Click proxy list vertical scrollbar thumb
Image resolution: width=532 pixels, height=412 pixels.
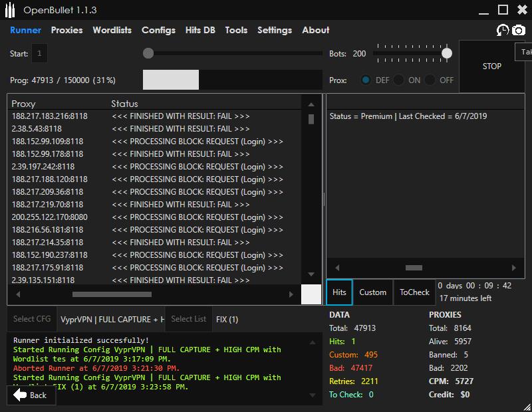[311, 119]
